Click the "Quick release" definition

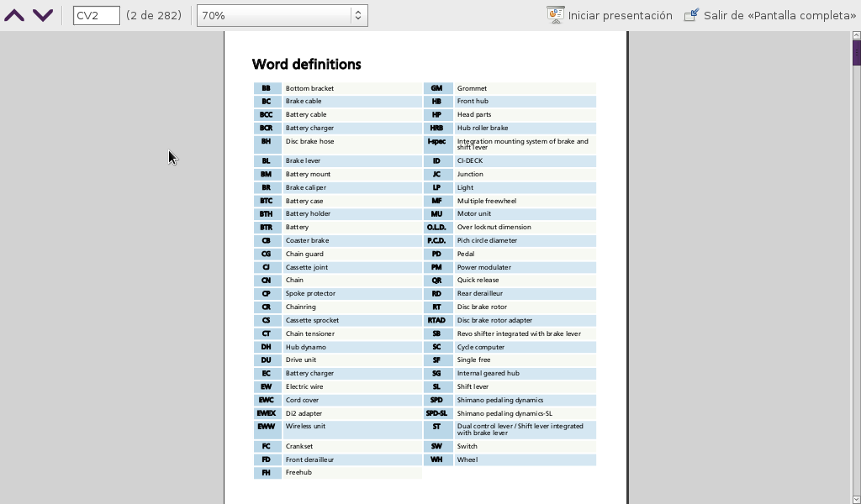pyautogui.click(x=478, y=281)
